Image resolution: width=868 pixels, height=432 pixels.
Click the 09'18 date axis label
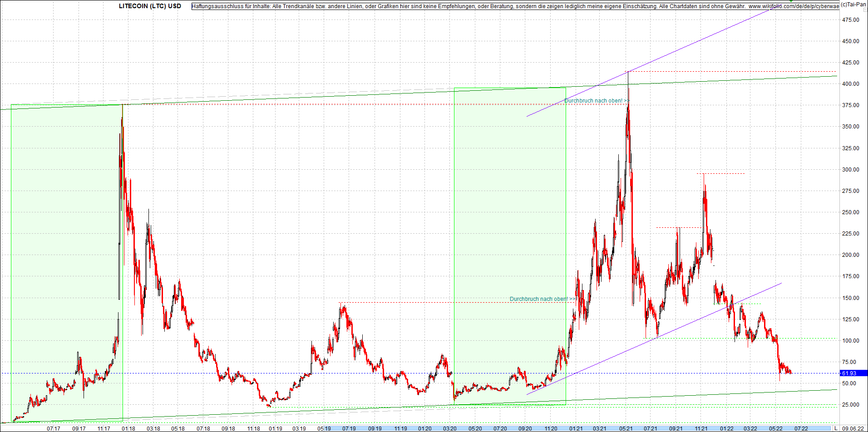228,429
